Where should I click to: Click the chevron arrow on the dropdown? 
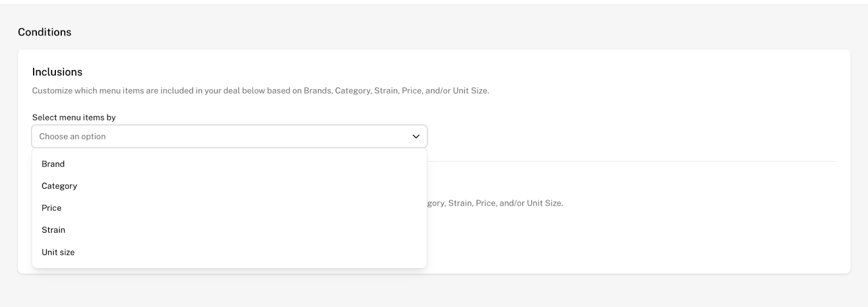coord(416,137)
